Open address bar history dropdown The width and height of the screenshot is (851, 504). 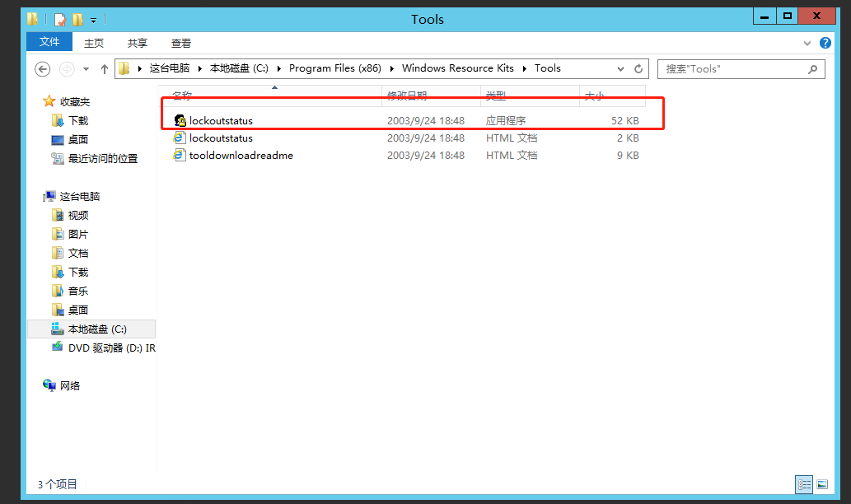620,69
